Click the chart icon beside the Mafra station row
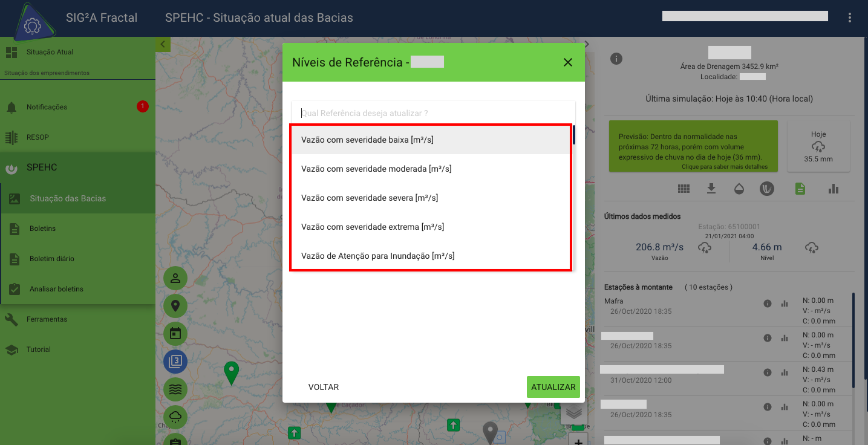Viewport: 868px width, 445px height. click(785, 304)
